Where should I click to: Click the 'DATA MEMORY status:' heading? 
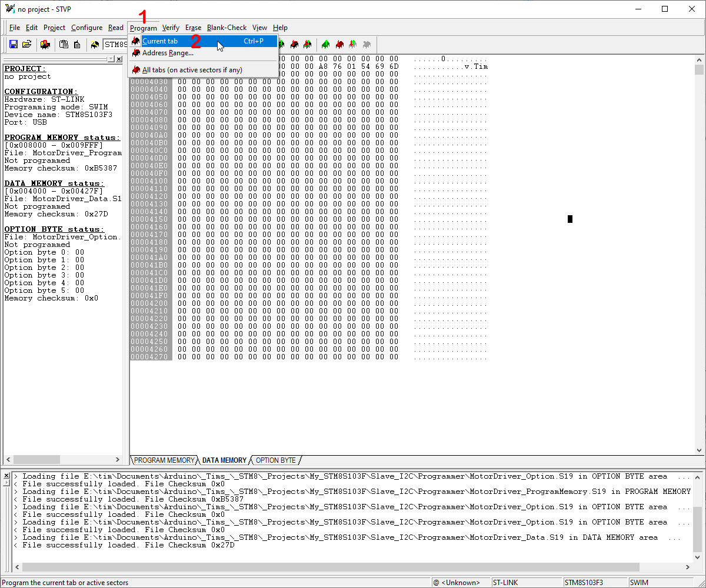tap(55, 183)
